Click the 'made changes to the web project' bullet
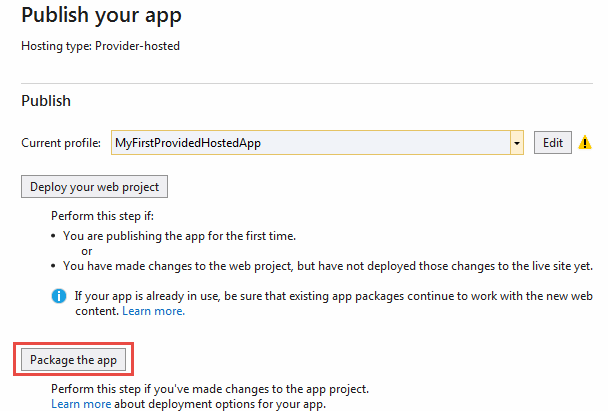The width and height of the screenshot is (608, 411). coord(329,266)
